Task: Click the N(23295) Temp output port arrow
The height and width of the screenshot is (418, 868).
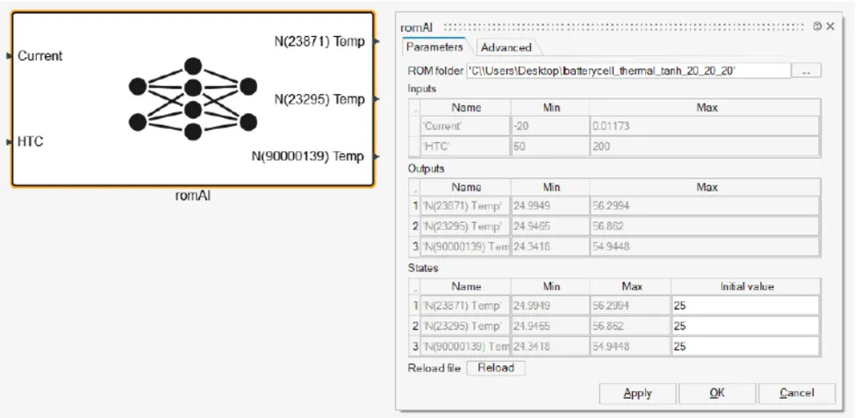Action: [377, 99]
